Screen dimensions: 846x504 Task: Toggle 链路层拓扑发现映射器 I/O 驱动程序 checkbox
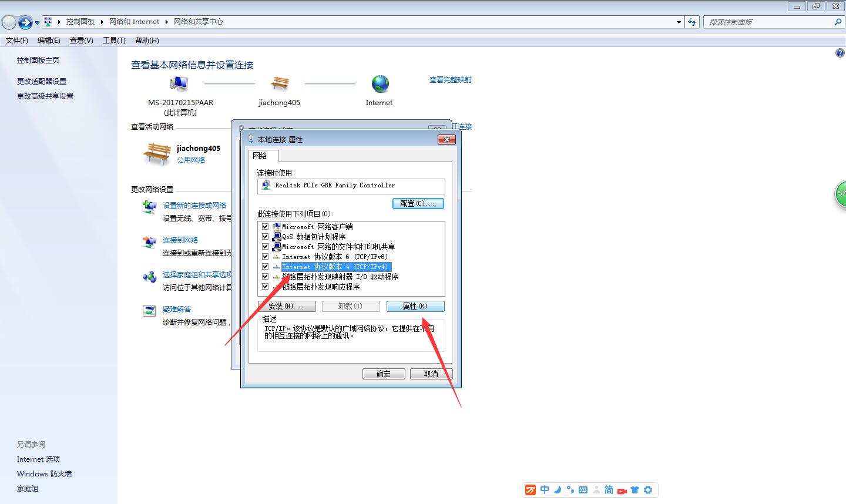point(265,277)
